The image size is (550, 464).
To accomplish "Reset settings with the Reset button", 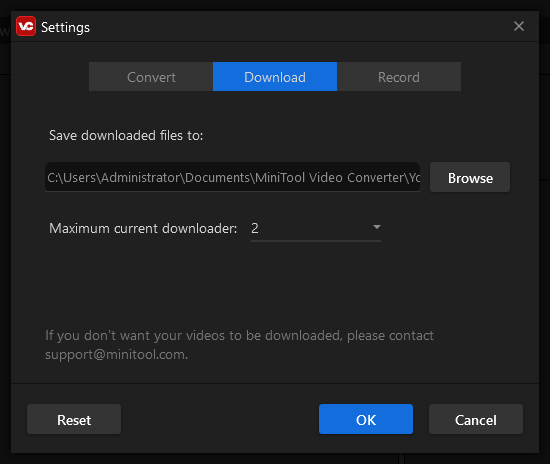I will click(x=74, y=419).
